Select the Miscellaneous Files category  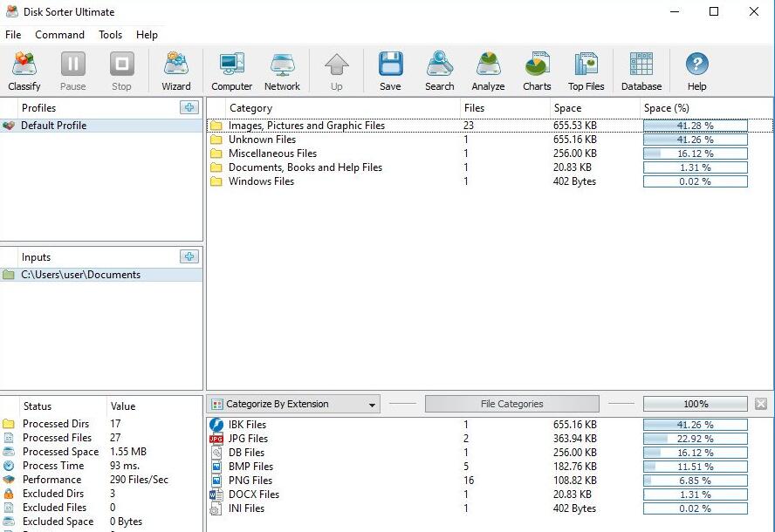[490, 153]
